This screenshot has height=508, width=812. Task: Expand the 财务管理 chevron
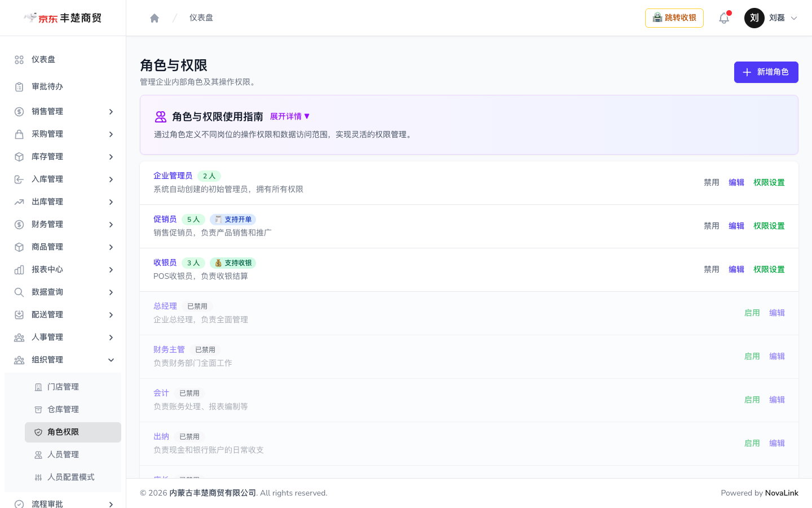111,225
